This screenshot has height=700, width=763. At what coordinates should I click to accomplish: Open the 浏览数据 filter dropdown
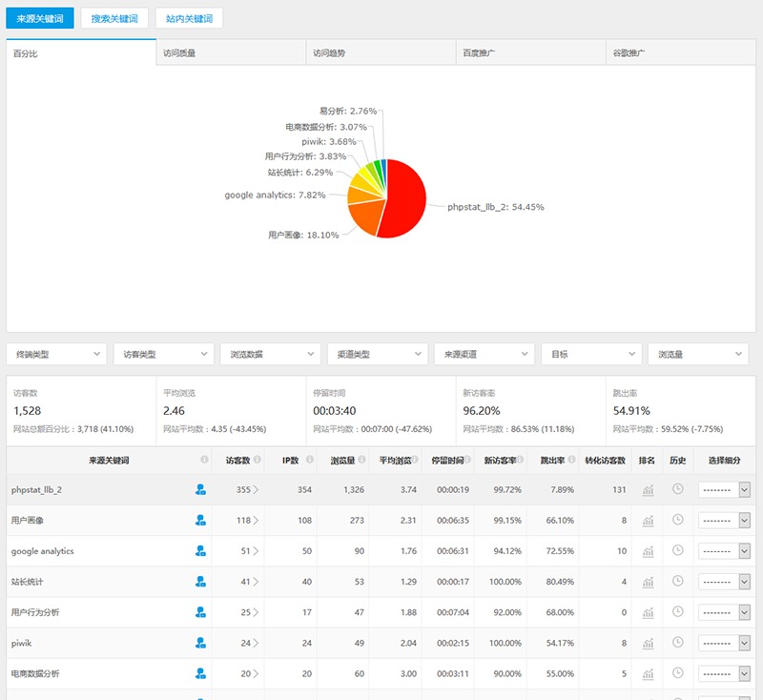tap(270, 354)
